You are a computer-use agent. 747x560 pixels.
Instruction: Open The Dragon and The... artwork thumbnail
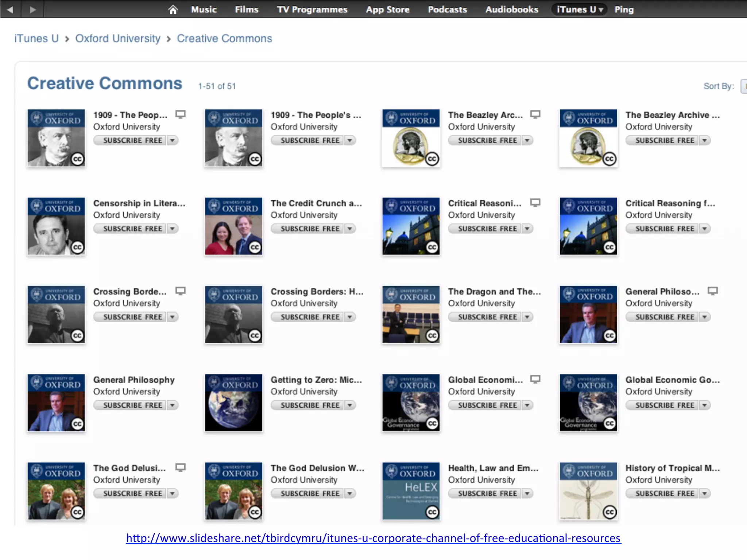[411, 314]
